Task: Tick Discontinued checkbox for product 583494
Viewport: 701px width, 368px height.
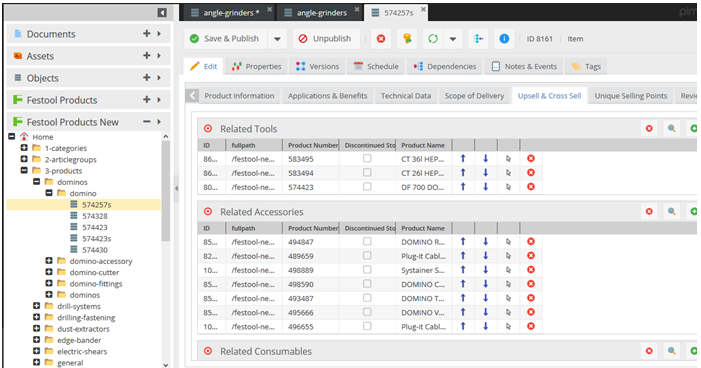Action: 367,172
